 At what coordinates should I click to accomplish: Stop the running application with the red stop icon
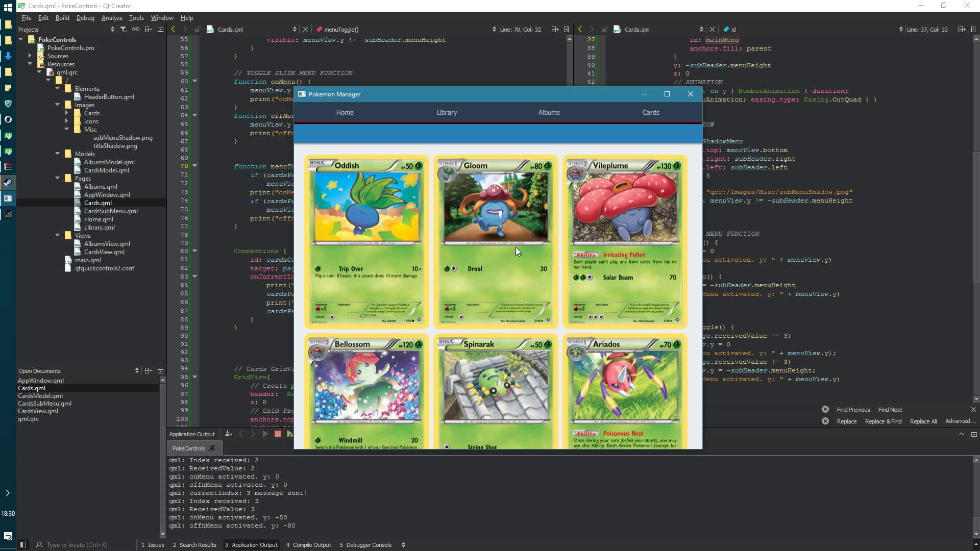coord(277,434)
